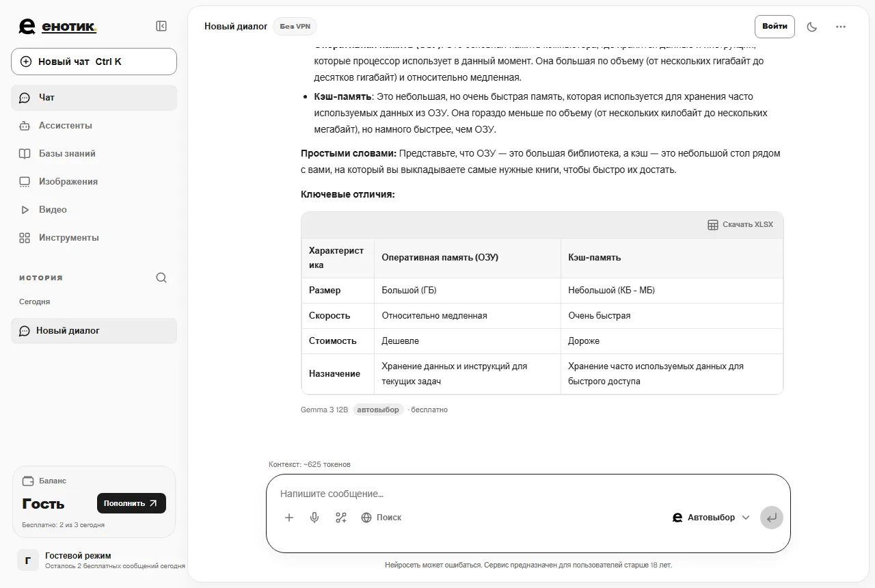Click the Енотик logo
The height and width of the screenshot is (588, 875).
click(x=58, y=27)
